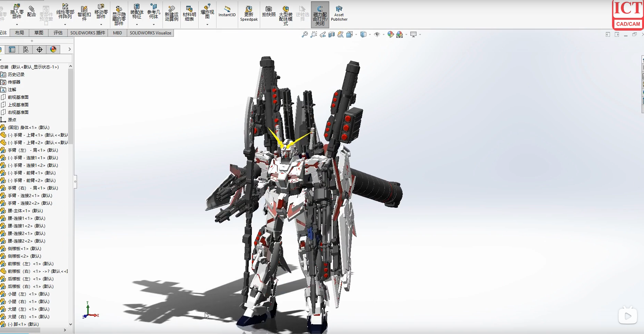Viewport: 644px width, 334px height.
Task: Select the Mate (配合) tool
Action: pos(32,11)
